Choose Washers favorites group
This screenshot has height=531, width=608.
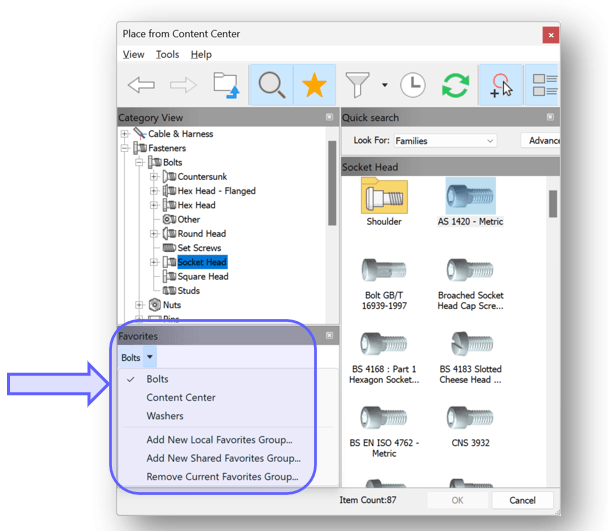click(165, 416)
